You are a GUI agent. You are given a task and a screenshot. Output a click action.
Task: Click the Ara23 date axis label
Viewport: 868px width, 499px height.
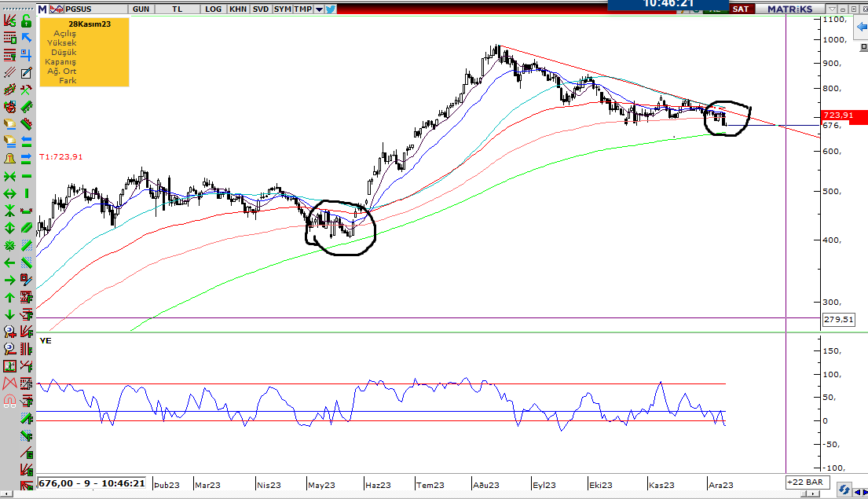click(x=721, y=485)
